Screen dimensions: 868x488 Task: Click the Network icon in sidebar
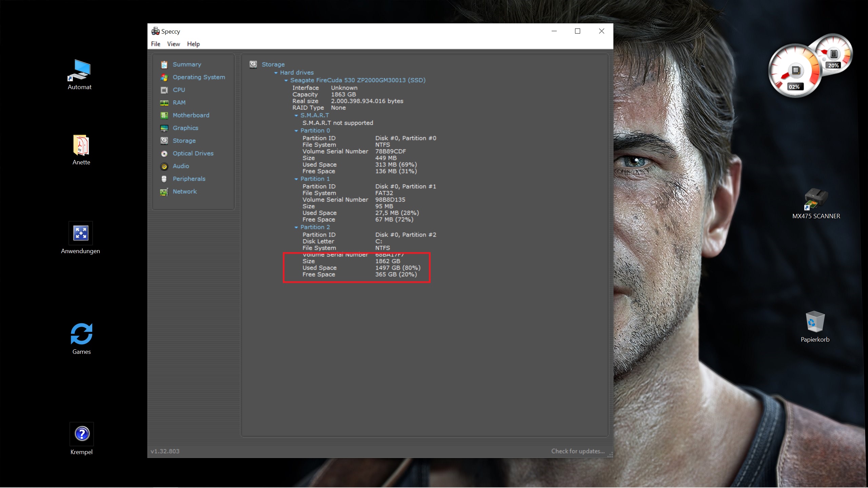point(164,192)
